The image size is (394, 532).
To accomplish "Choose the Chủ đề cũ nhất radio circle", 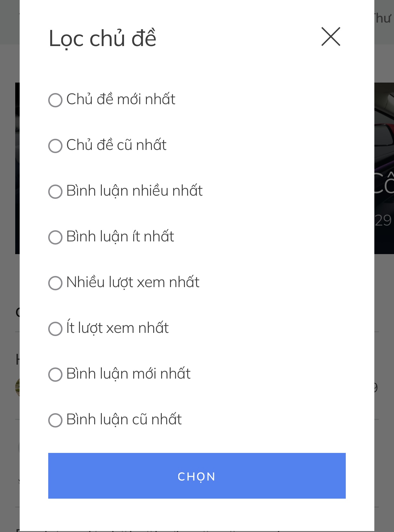I will click(55, 146).
